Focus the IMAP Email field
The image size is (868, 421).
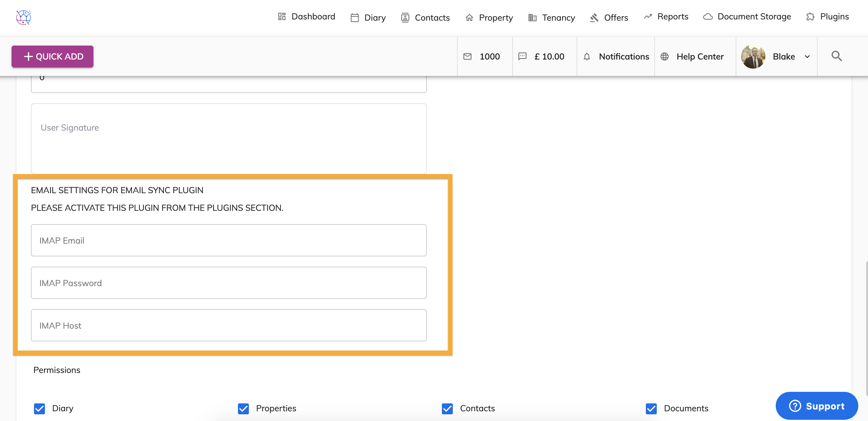[x=229, y=240]
